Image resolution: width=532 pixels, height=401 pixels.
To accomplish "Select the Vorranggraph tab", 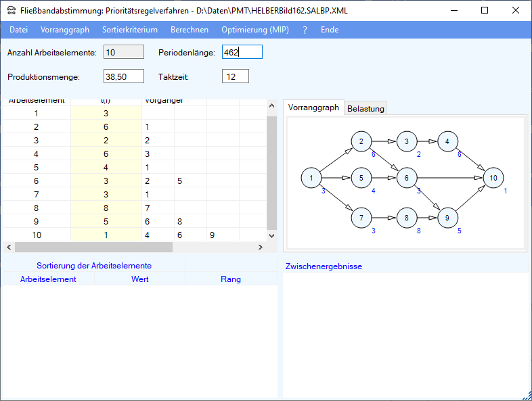I will [313, 108].
